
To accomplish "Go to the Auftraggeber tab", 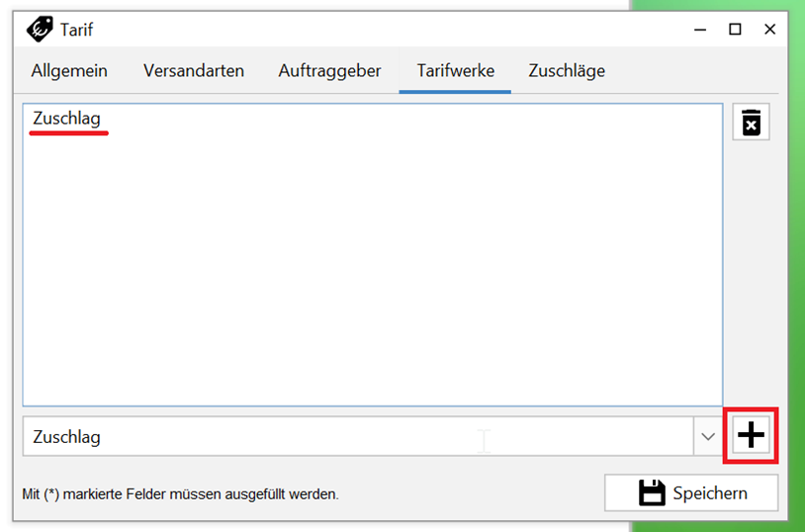I will click(x=330, y=71).
